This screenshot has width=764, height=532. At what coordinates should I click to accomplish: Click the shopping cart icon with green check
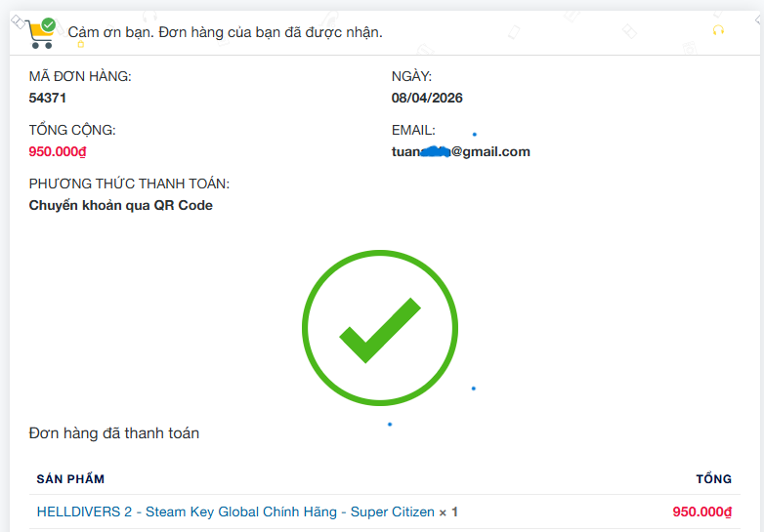40,32
